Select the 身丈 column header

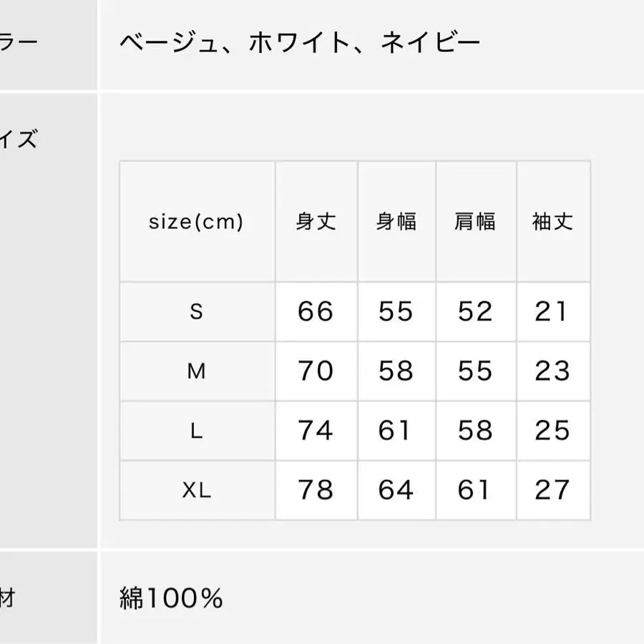click(x=316, y=222)
